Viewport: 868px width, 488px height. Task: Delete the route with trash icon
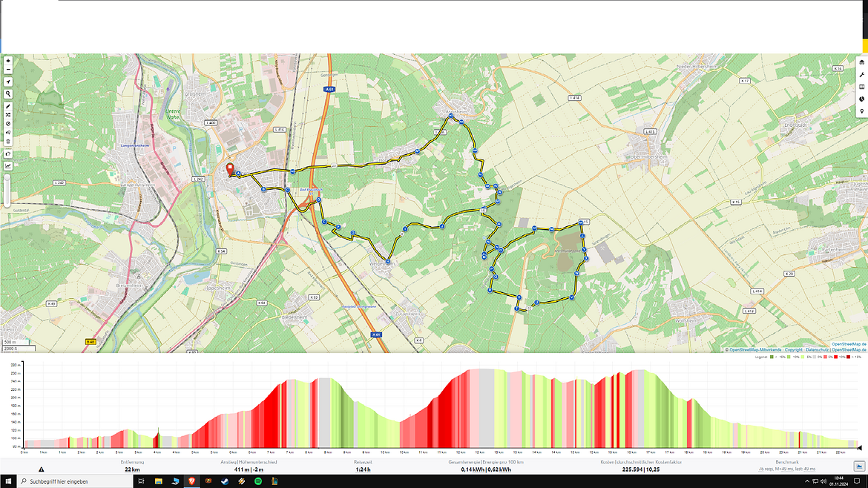pos(7,141)
